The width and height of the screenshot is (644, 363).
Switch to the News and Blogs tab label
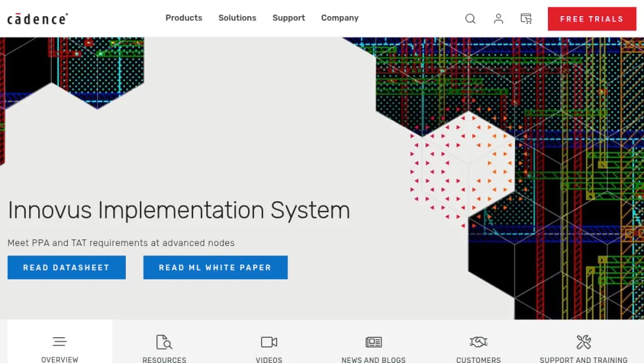click(x=374, y=359)
